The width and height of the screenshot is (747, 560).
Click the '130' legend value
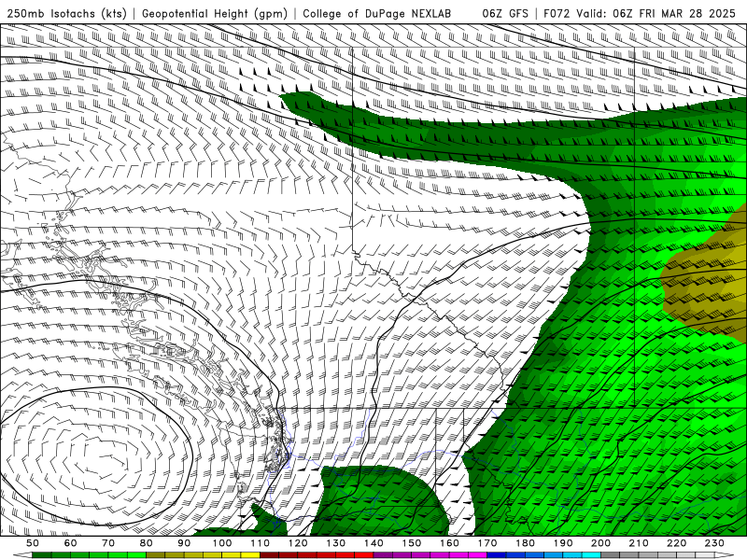point(336,543)
